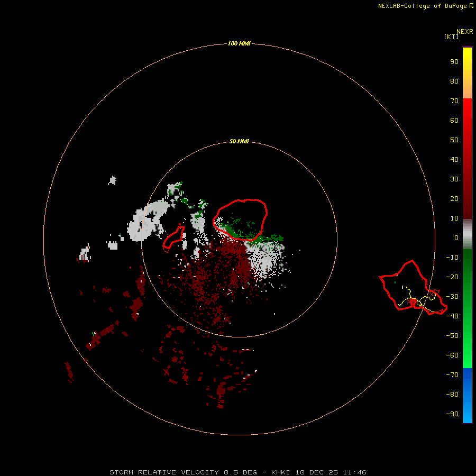Click the red island outline with yellow roads at right

[x=413, y=288]
